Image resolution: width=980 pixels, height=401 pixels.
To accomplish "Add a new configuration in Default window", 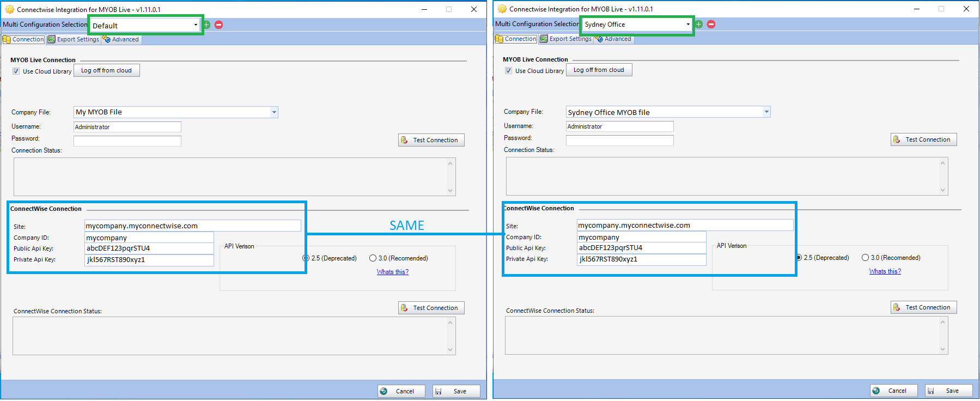I will tap(206, 25).
